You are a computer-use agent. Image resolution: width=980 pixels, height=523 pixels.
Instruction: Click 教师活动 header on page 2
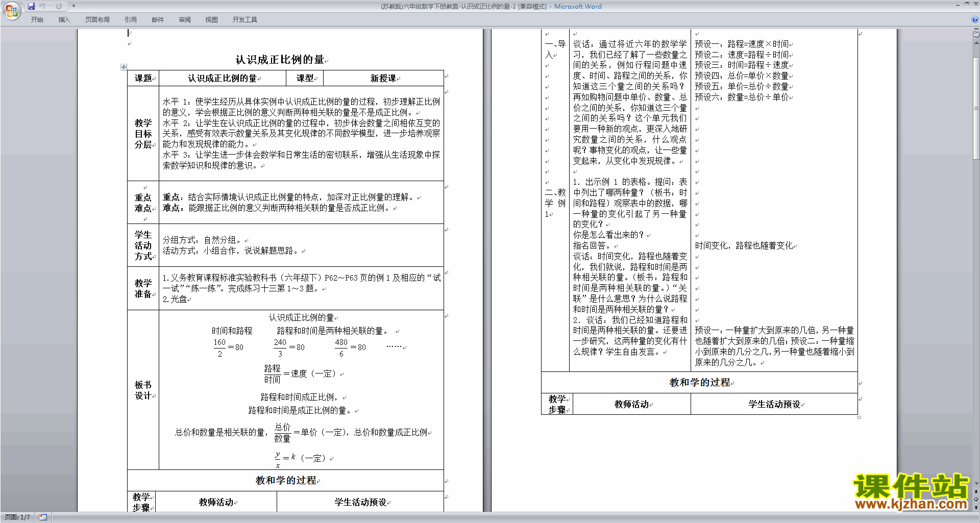632,404
